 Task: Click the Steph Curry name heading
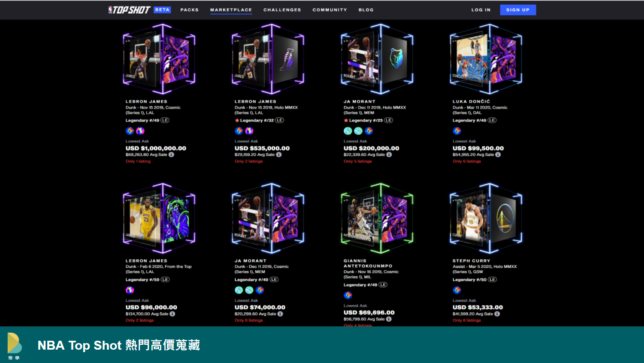pos(471,261)
